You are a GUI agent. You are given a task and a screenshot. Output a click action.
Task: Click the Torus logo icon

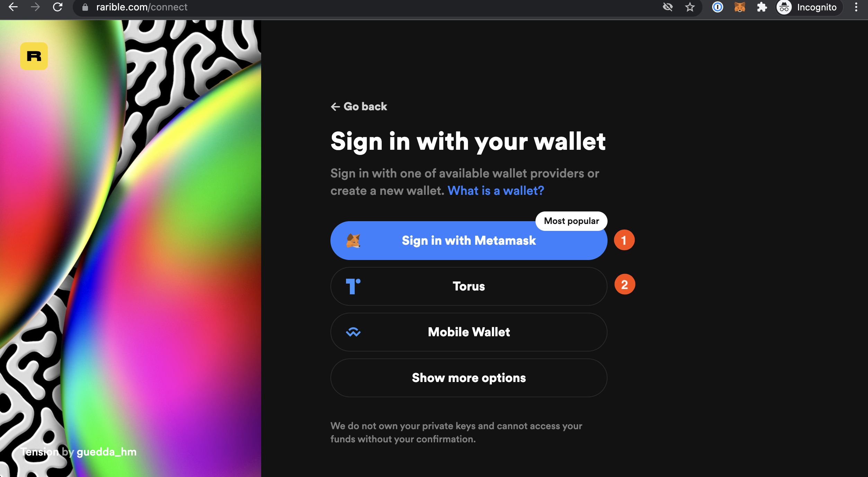pyautogui.click(x=353, y=286)
